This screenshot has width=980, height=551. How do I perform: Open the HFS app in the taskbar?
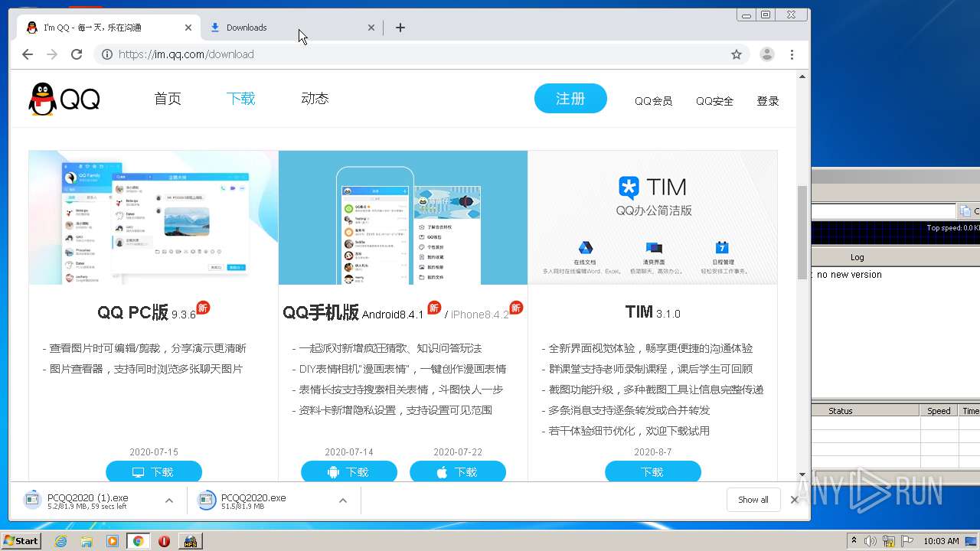190,541
